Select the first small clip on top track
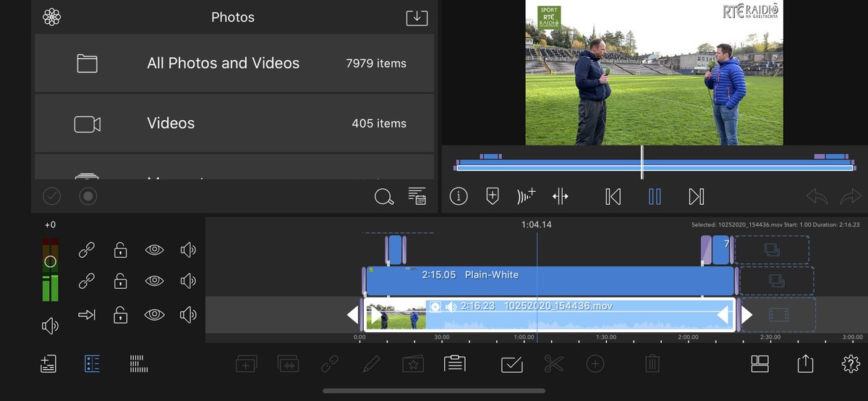 click(x=395, y=250)
